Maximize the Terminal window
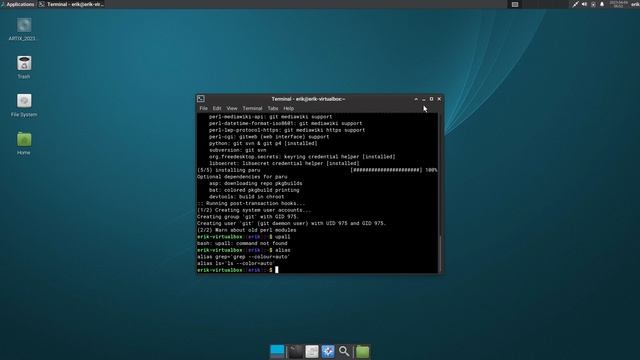This screenshot has width=640, height=360. pos(431,99)
